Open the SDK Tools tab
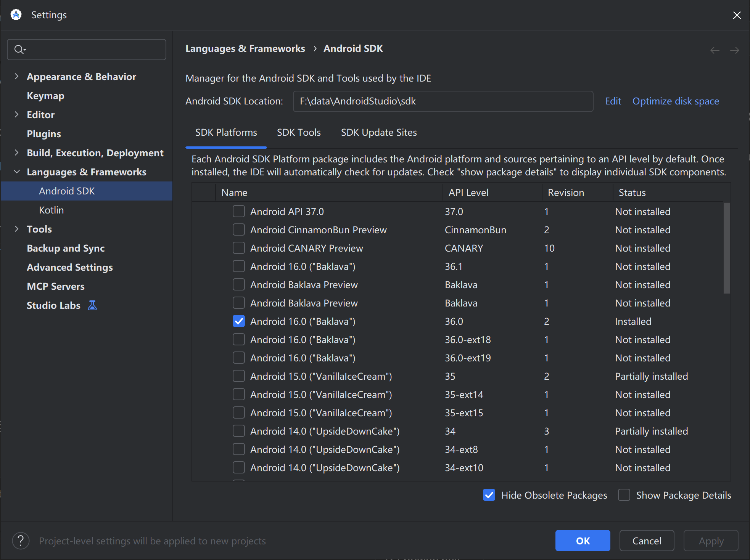Viewport: 750px width, 560px height. (x=299, y=132)
